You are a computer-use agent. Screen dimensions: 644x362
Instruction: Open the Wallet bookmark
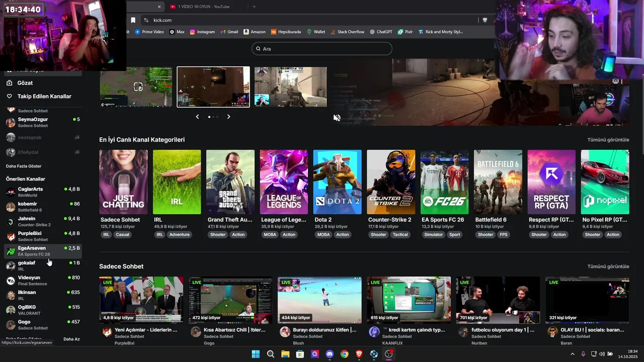(316, 32)
